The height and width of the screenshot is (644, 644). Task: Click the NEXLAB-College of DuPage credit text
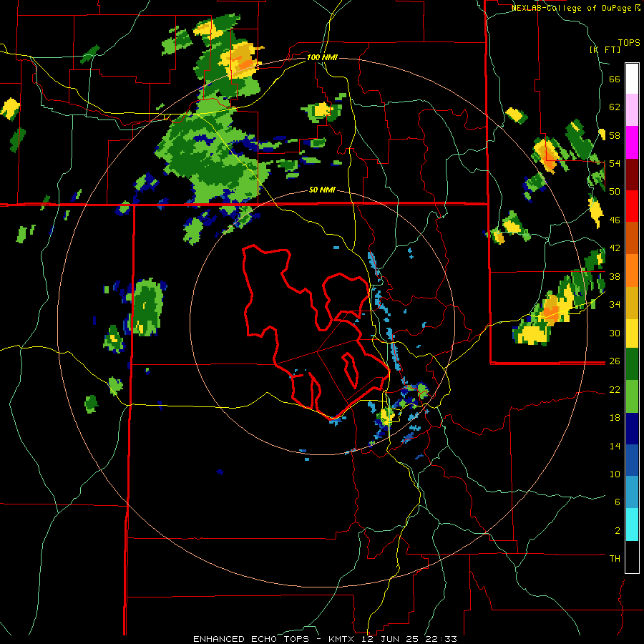point(575,8)
